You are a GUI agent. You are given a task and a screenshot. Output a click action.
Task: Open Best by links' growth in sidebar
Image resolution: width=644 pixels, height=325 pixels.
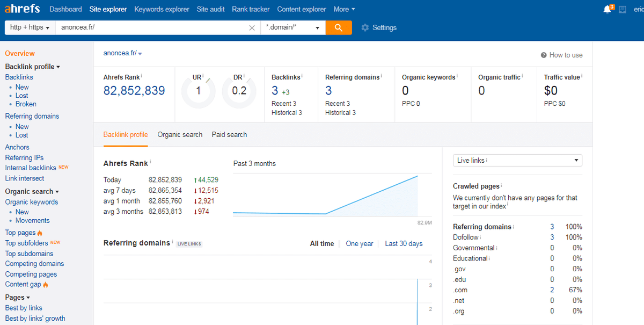click(x=35, y=319)
